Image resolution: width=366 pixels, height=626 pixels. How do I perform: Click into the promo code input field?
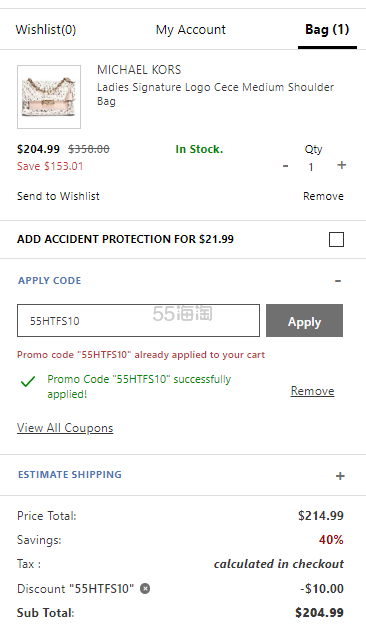(x=138, y=321)
